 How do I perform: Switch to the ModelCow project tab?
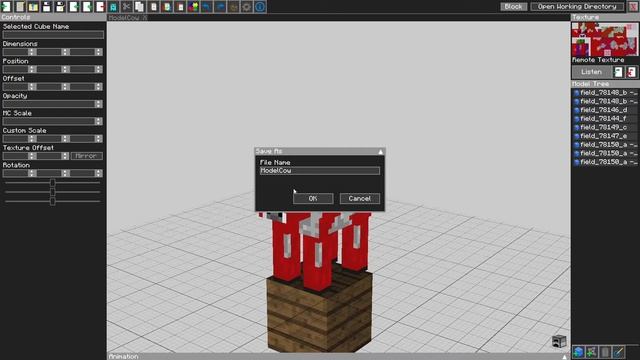(124, 18)
